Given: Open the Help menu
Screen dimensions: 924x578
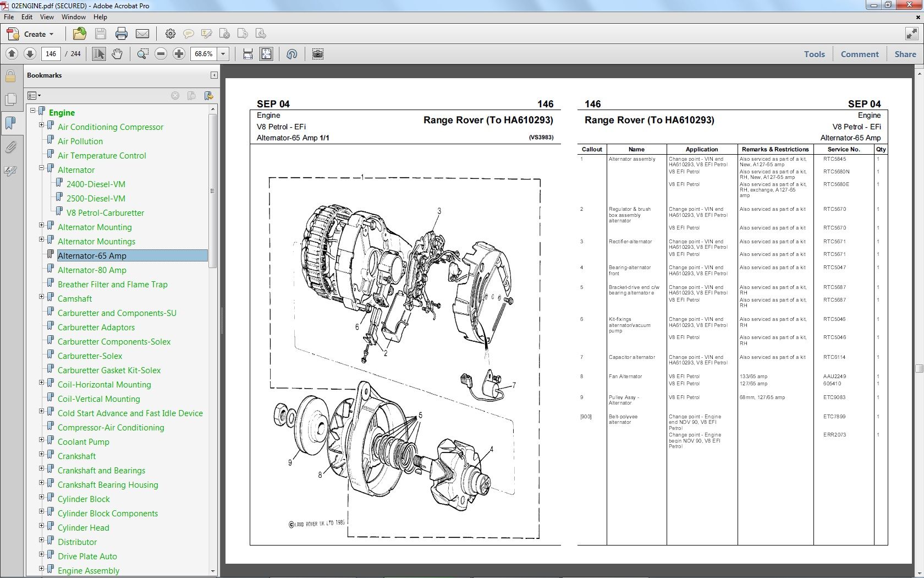Looking at the screenshot, I should click(100, 17).
